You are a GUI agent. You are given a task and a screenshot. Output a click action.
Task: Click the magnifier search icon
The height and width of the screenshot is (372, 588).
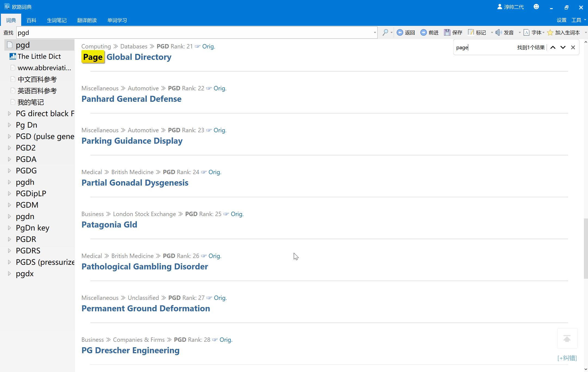pos(385,33)
